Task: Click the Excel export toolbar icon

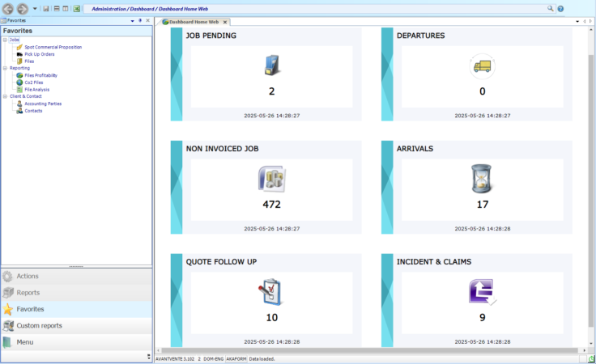Action: click(77, 9)
